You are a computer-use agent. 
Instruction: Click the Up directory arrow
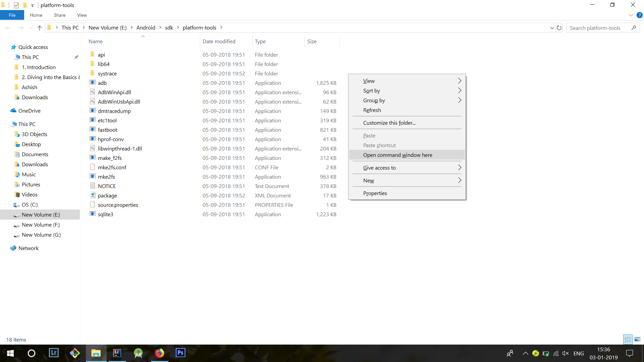40,28
